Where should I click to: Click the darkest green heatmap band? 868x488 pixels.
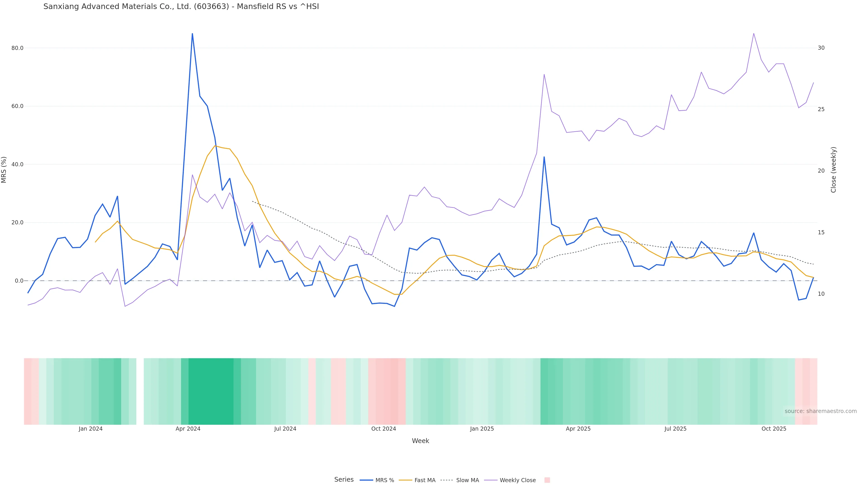211,391
